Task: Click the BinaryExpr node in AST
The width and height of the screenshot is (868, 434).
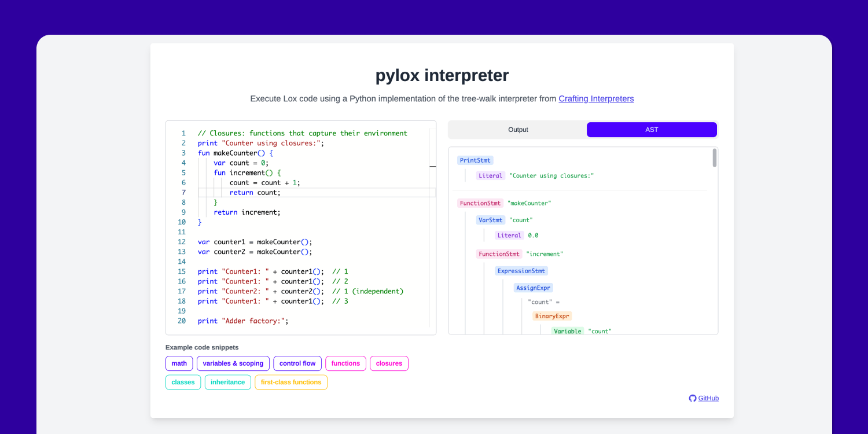Action: tap(551, 315)
